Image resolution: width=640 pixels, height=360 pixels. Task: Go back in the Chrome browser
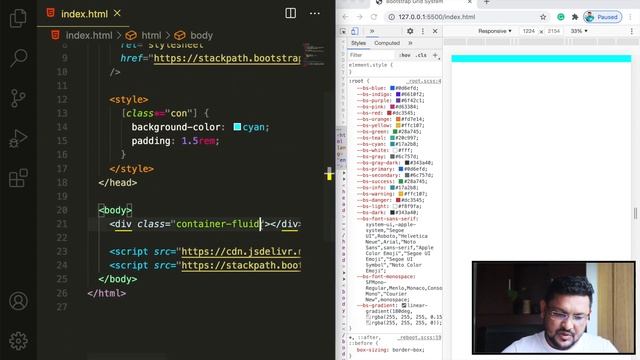(x=345, y=17)
